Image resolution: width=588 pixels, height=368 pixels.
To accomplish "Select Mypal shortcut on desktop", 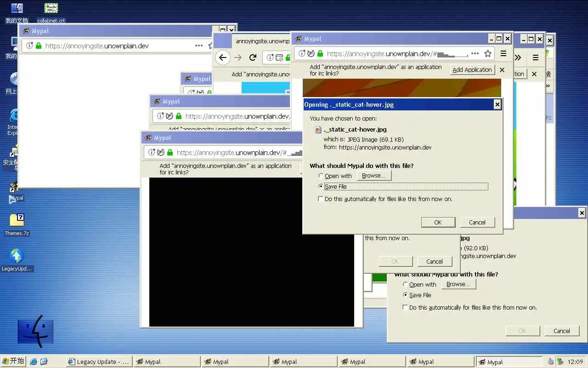I will click(16, 192).
